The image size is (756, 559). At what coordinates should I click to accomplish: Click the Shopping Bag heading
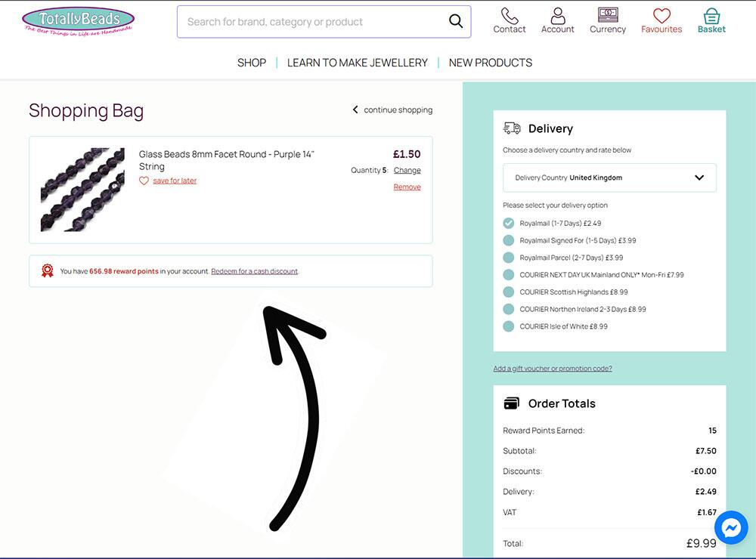86,111
